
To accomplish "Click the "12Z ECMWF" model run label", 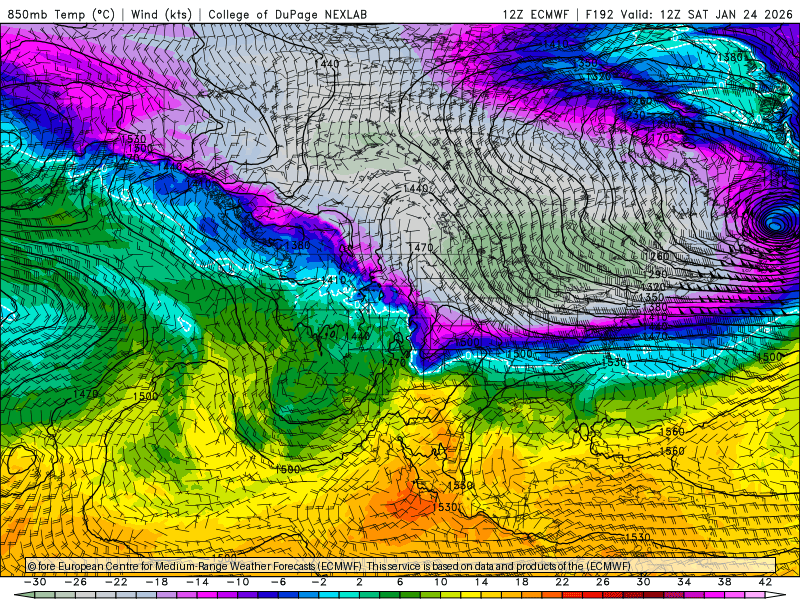I will coord(535,14).
